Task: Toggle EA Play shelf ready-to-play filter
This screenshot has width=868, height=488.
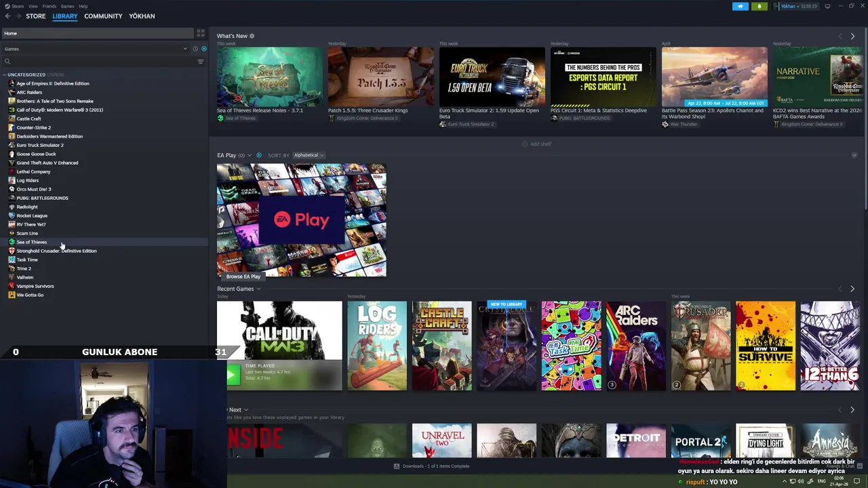Action: point(258,155)
